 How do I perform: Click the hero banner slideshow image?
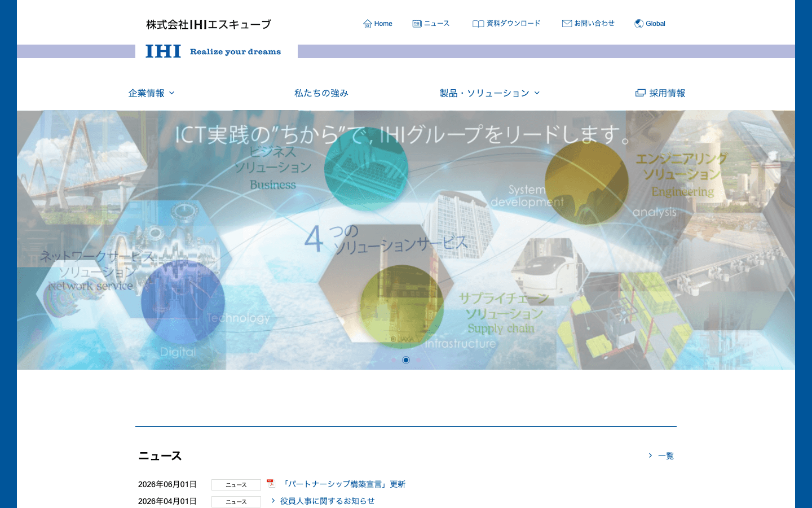[x=406, y=240]
